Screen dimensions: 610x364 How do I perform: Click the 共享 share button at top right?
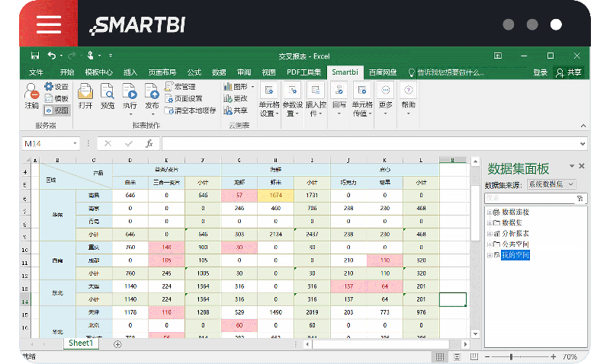[569, 72]
